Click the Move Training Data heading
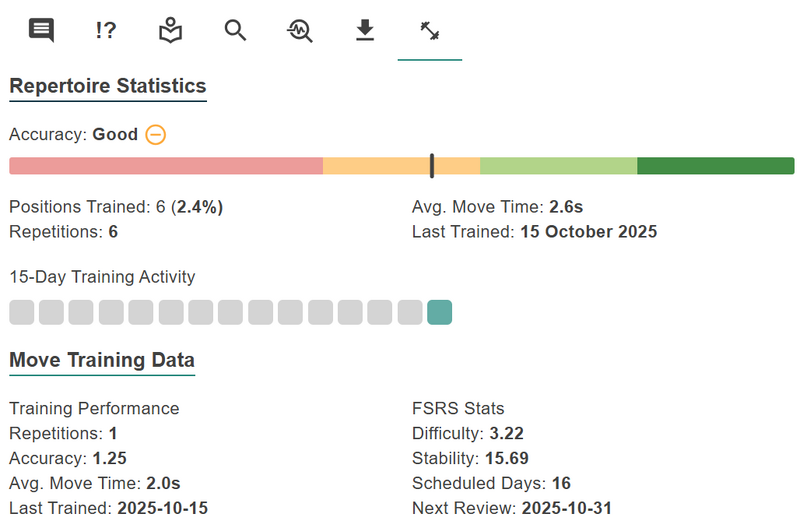 click(x=102, y=360)
